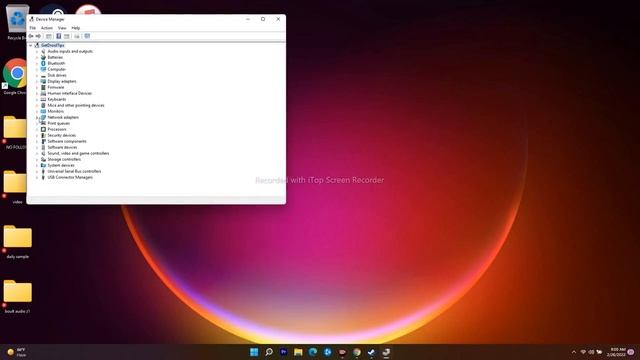Viewport: 640px width, 360px height.
Task: Select the boult audio desktop folder
Action: (18, 296)
